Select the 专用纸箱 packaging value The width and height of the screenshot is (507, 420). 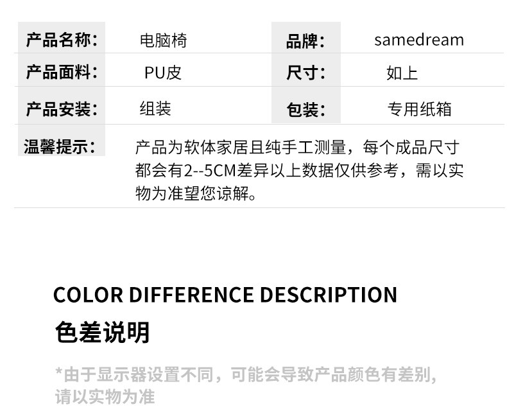coord(419,109)
